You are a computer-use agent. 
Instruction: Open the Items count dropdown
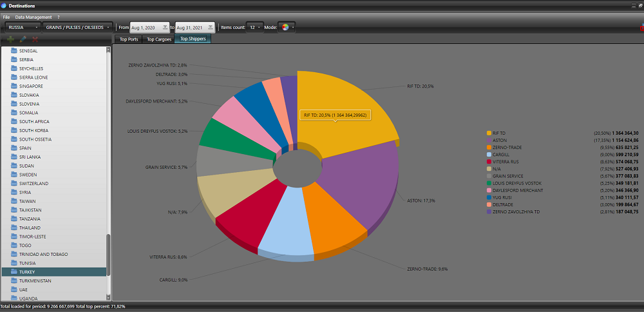[x=254, y=27]
